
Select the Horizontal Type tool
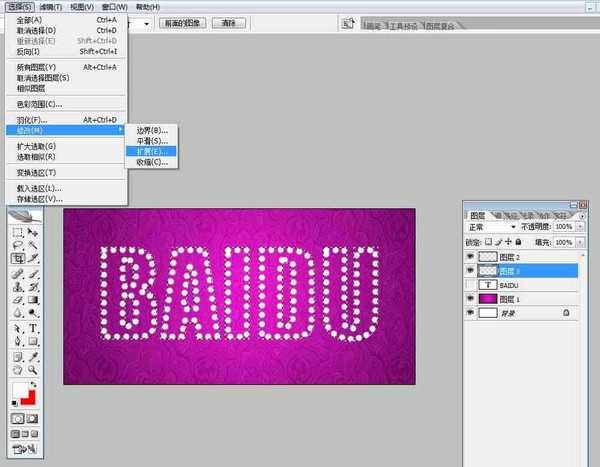pyautogui.click(x=33, y=328)
